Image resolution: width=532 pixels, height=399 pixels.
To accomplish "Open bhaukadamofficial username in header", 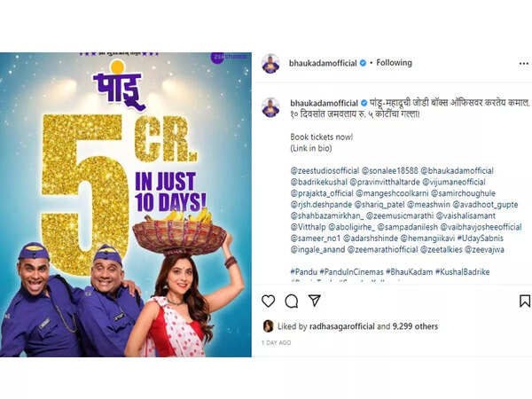I will click(323, 63).
